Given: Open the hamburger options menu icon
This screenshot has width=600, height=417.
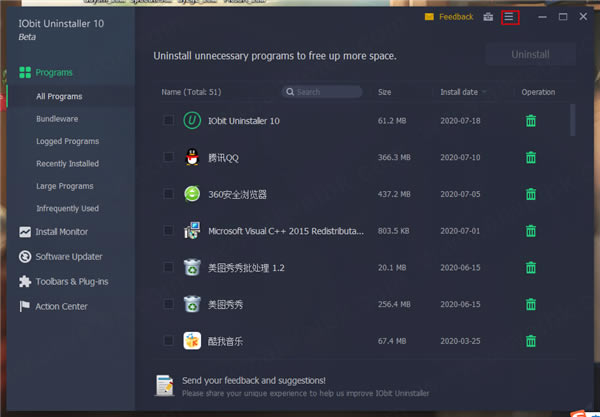Looking at the screenshot, I should pos(509,17).
